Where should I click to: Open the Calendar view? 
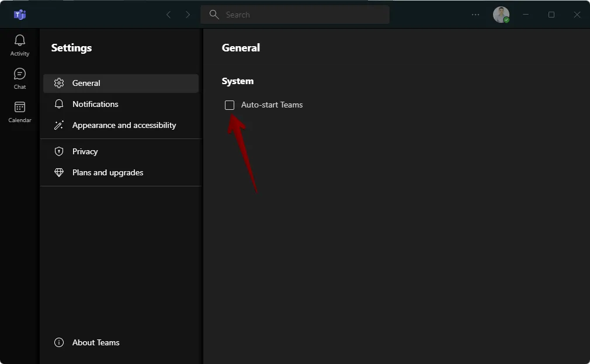[x=20, y=112]
